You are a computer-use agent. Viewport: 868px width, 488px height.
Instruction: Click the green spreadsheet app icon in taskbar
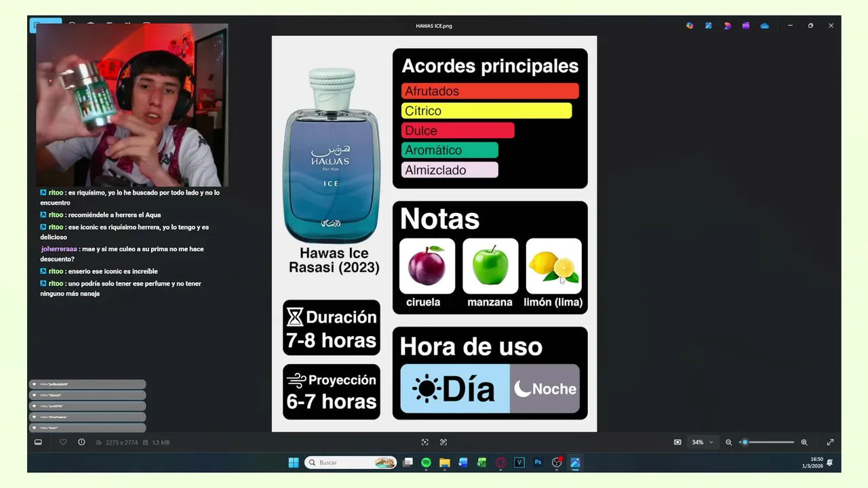[482, 462]
